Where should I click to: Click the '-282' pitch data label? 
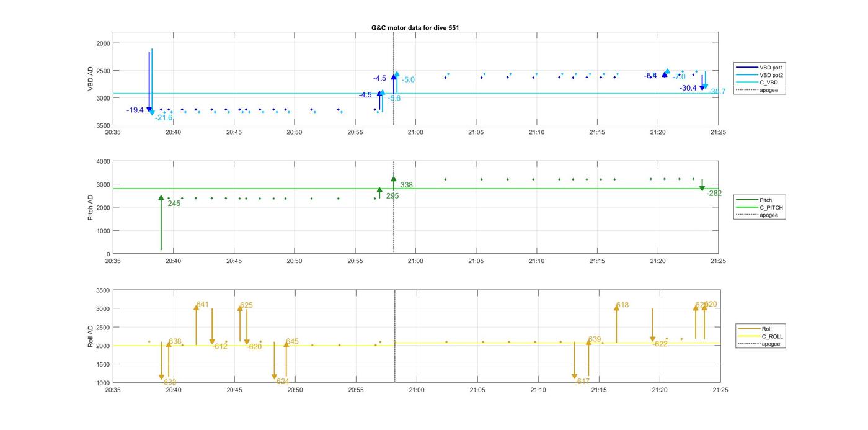coord(714,194)
